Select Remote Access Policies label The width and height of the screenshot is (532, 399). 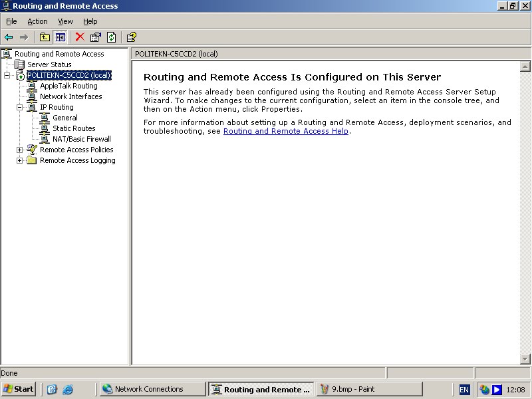click(76, 150)
